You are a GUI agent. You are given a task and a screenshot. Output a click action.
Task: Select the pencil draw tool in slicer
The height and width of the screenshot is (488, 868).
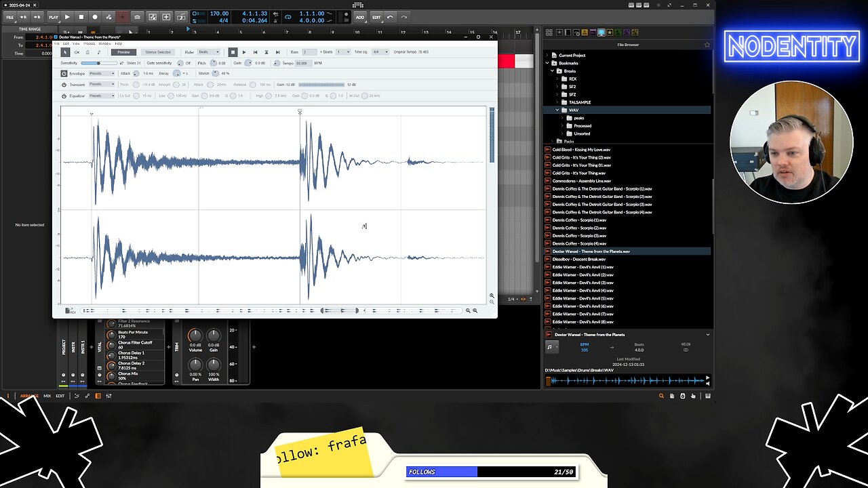(x=99, y=52)
